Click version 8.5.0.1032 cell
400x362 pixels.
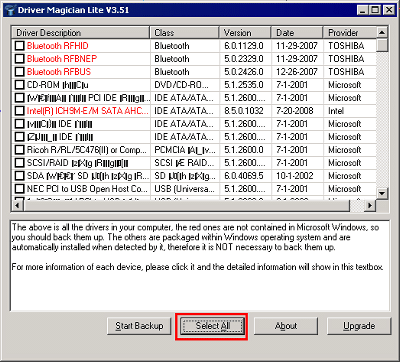tap(244, 111)
